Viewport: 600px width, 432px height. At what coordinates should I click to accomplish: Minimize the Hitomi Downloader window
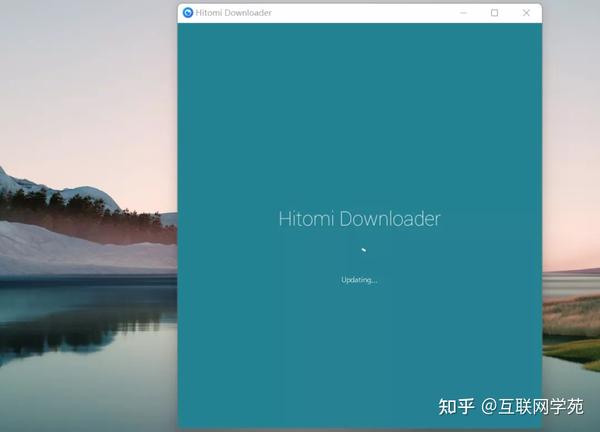click(463, 13)
